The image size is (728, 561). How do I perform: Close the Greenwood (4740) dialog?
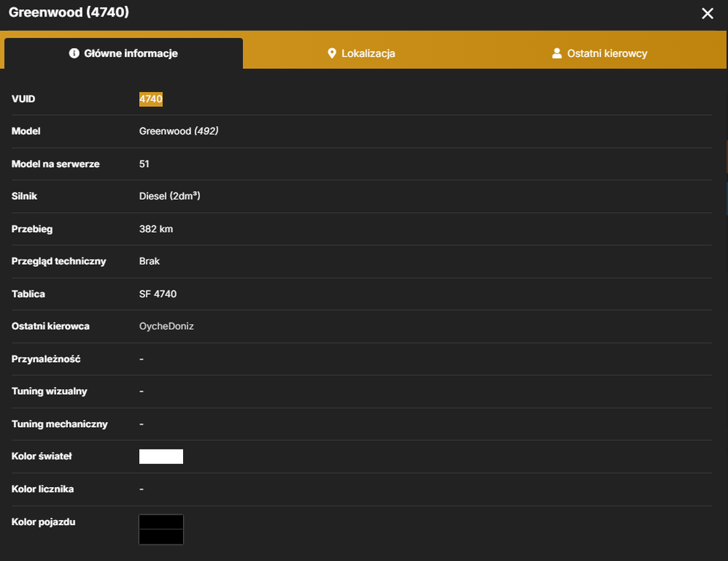coord(707,13)
